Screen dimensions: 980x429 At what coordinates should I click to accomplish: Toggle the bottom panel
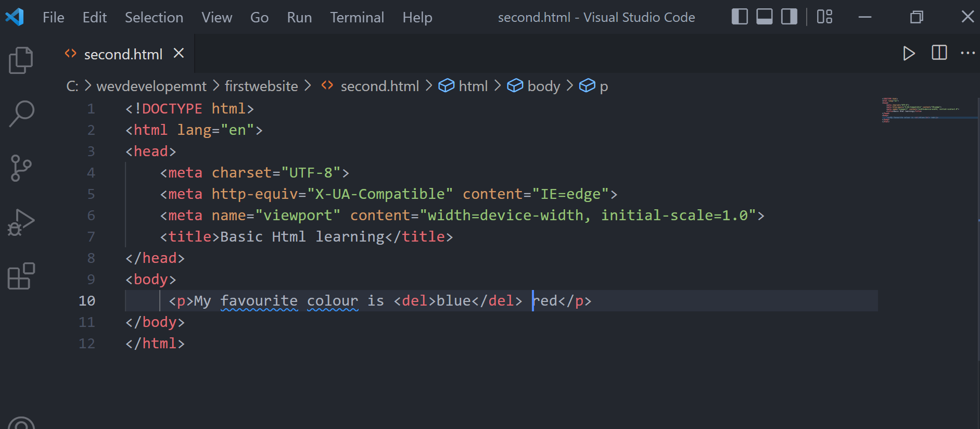click(x=764, y=17)
